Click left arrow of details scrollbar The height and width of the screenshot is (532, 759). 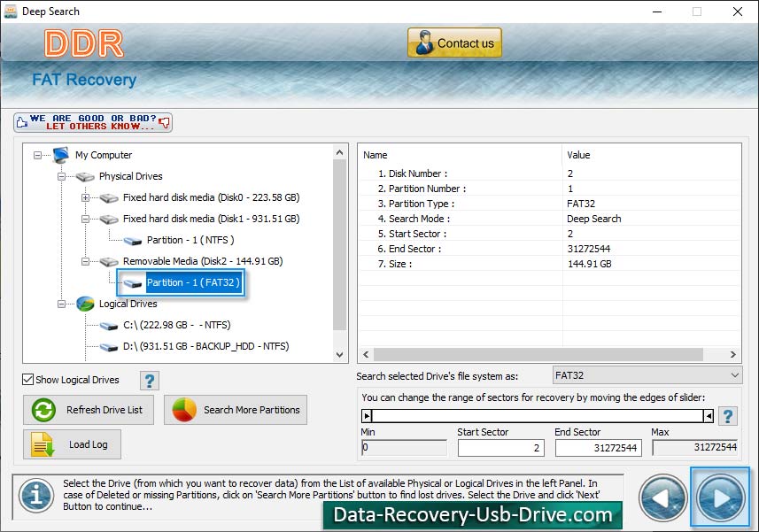(x=366, y=354)
